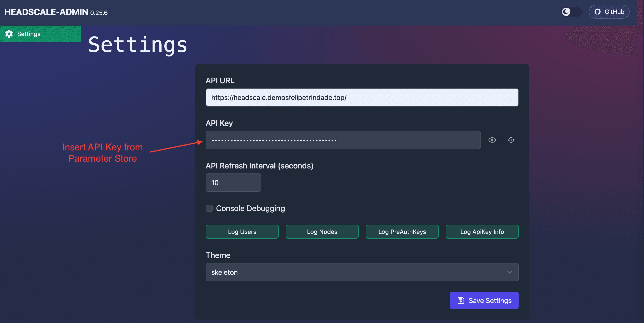Click the refresh API key icon
This screenshot has height=323, width=644.
click(511, 140)
